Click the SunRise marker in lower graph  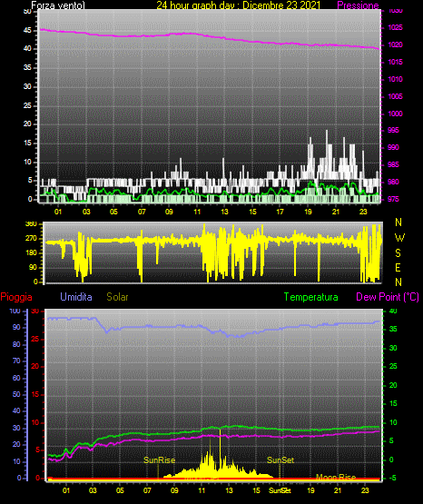(160, 460)
